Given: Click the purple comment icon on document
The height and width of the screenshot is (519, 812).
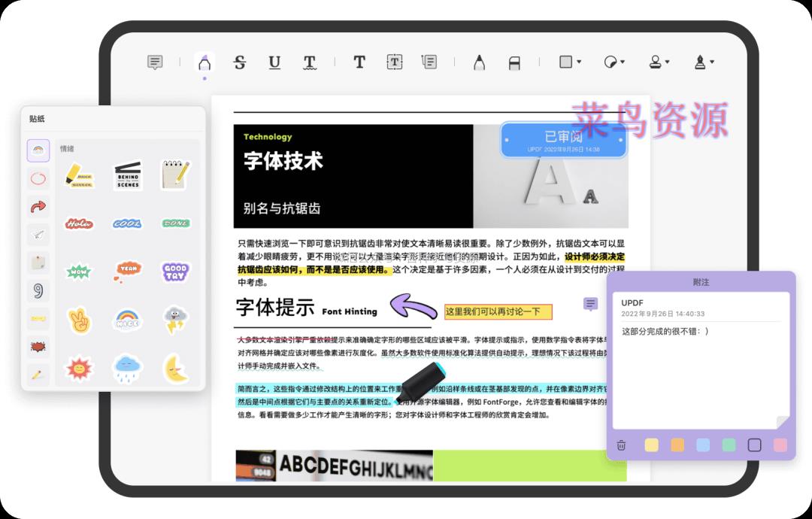Looking at the screenshot, I should pos(591,304).
